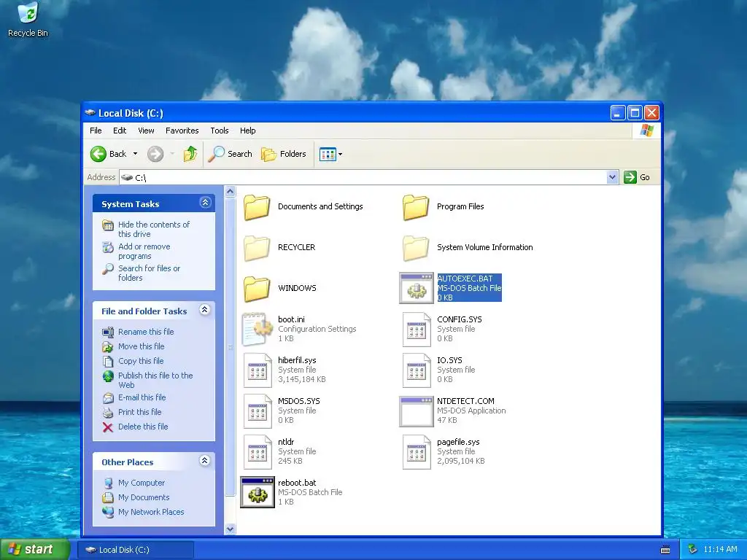
Task: Click the grayed Forward arrow icon
Action: [x=155, y=154]
